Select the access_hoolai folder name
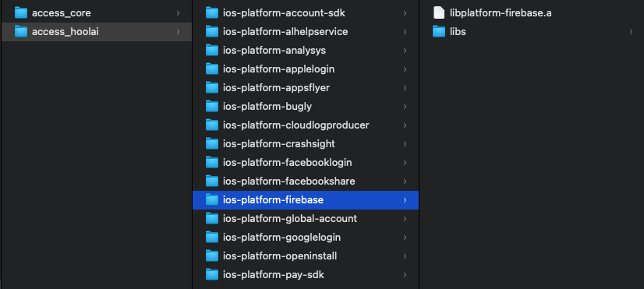644x289 pixels. pos(65,32)
